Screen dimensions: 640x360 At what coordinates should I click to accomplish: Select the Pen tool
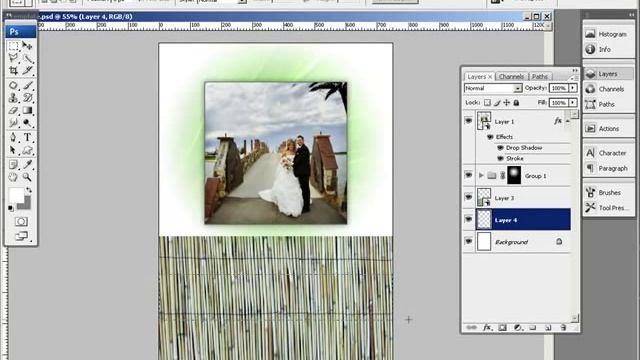click(13, 138)
